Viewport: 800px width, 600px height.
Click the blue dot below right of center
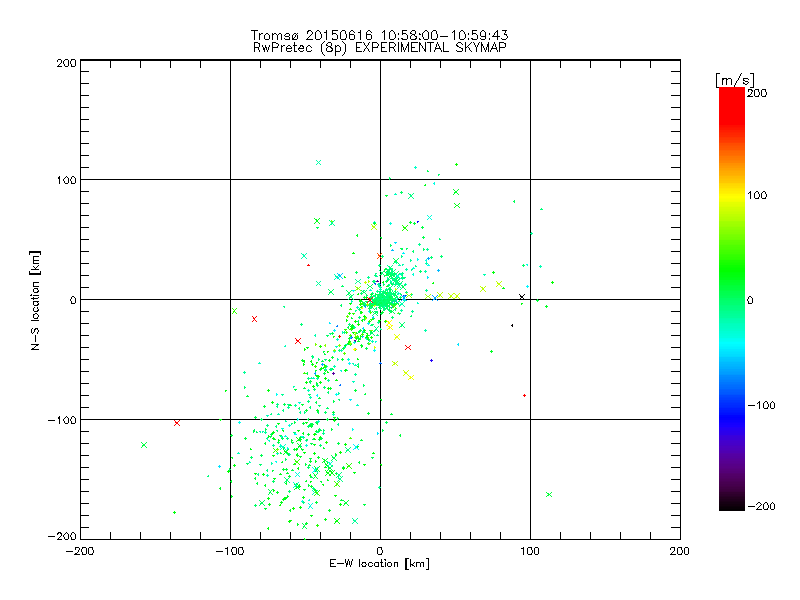click(x=431, y=360)
